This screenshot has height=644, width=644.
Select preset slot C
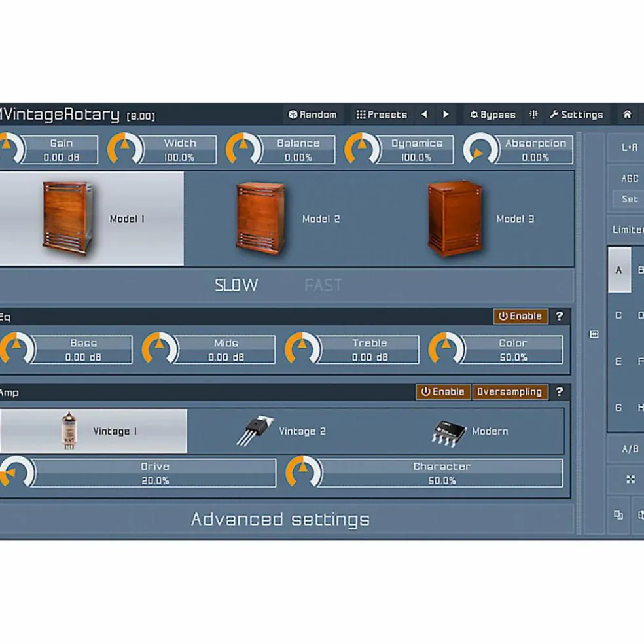tap(618, 315)
